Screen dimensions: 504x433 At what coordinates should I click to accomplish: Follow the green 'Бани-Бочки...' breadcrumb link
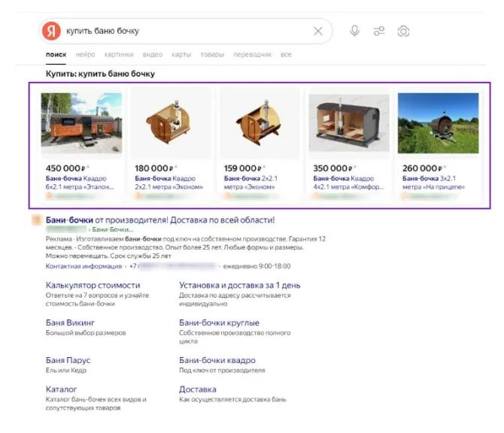click(113, 229)
